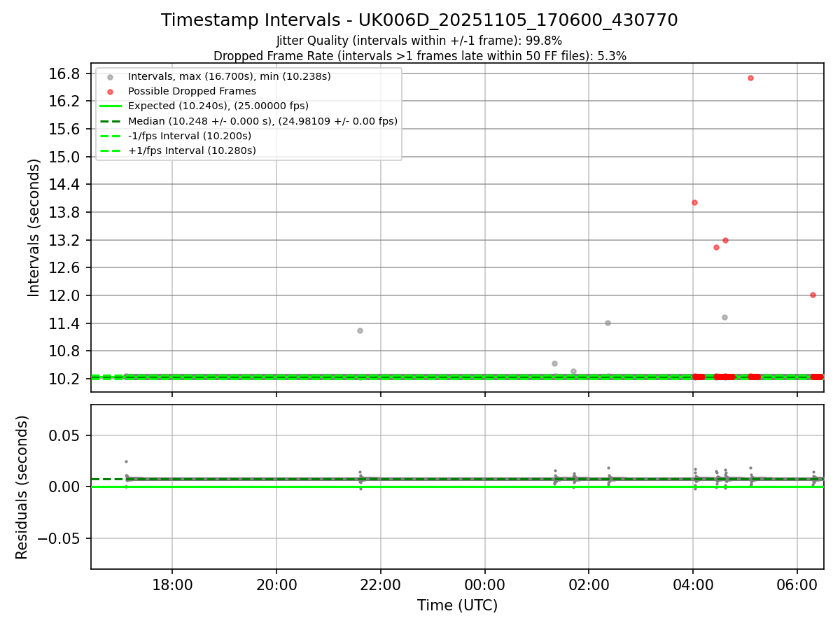Viewport: 840px width, 630px height.
Task: Click the y-axis tick label '10.8'
Action: [65, 351]
